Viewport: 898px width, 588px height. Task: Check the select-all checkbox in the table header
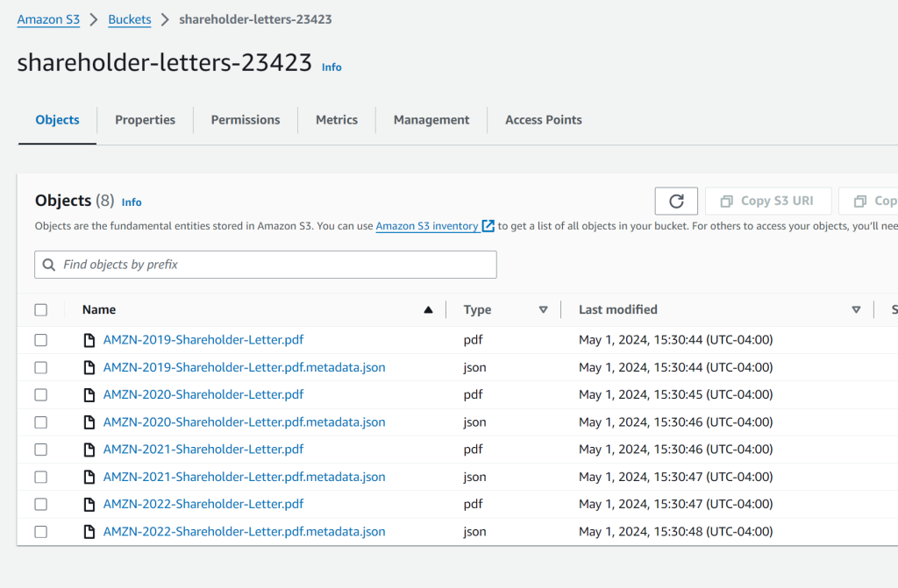coord(40,309)
